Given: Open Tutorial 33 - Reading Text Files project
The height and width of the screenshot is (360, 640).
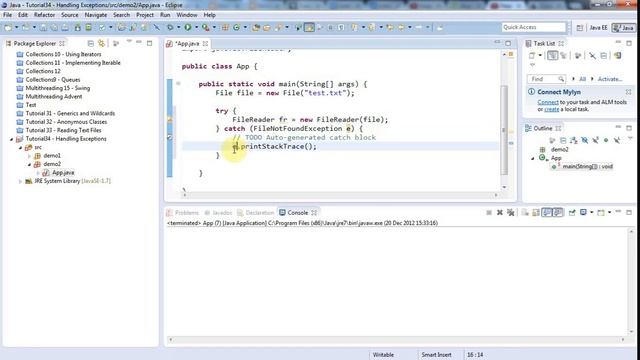Looking at the screenshot, I should (63, 130).
